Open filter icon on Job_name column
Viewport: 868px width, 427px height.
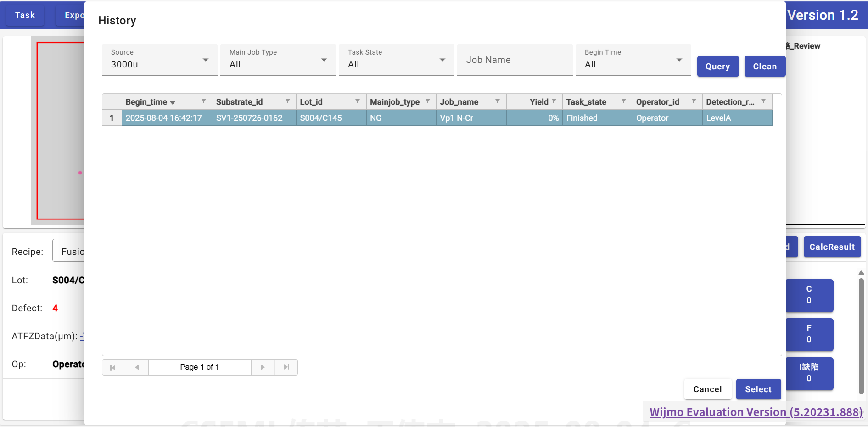click(x=497, y=101)
